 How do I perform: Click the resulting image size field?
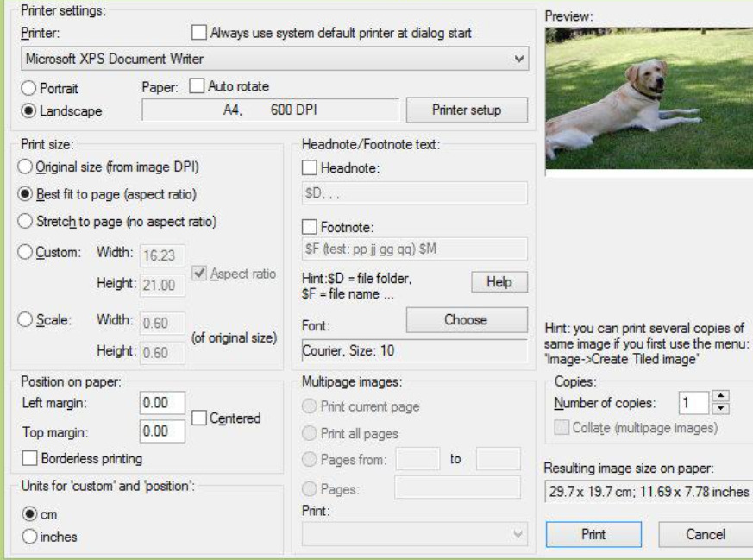click(649, 492)
